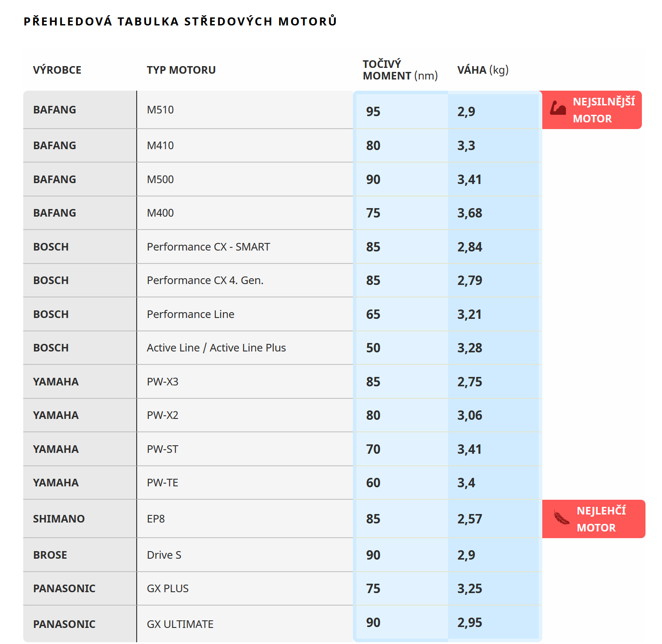This screenshot has width=662, height=644.
Task: Click the 95 torque value
Action: click(373, 112)
